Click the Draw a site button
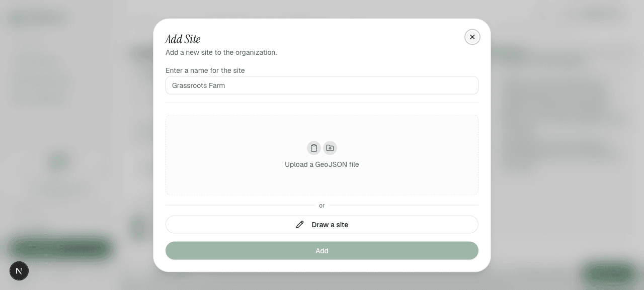644x290 pixels. 322,225
